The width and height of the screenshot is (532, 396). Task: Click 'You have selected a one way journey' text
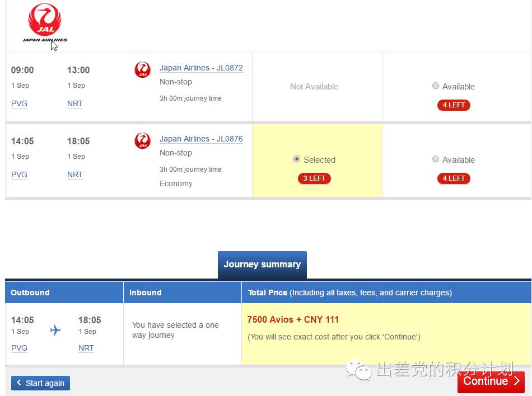click(175, 330)
